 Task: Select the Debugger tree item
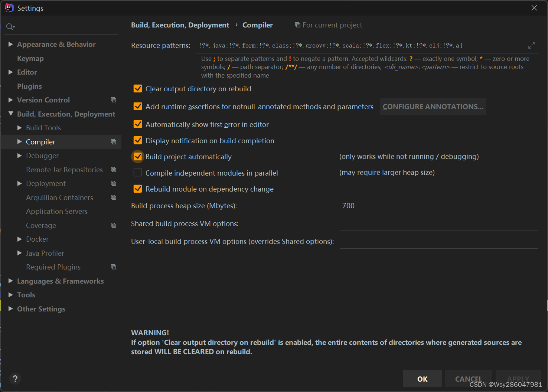click(42, 156)
